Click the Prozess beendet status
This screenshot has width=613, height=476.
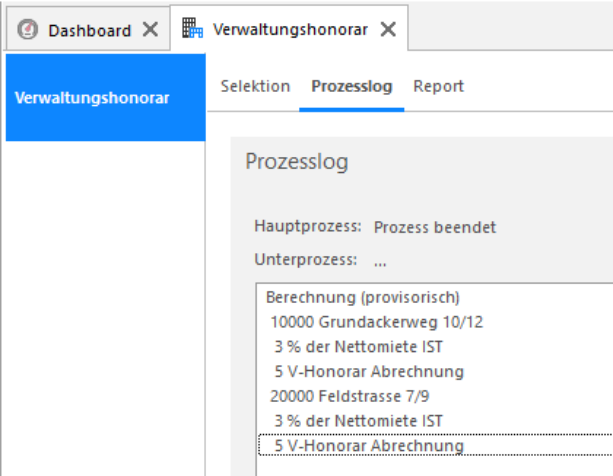pos(435,227)
